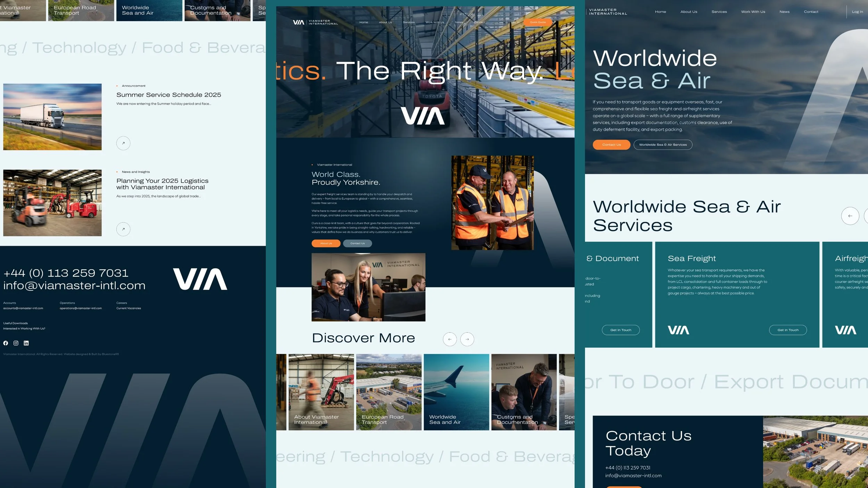Click the back arrow beside Worldwide Sea & Air Services heading
This screenshot has width=868, height=488.
click(x=850, y=216)
